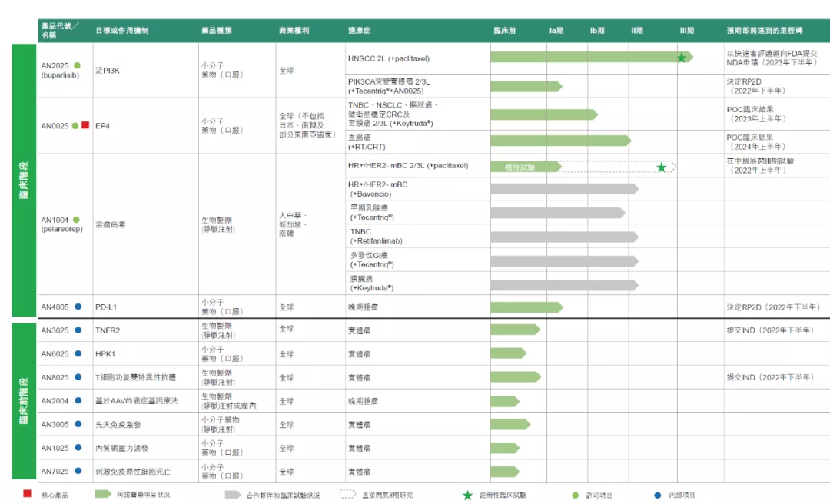This screenshot has width=830, height=504.
Task: Click the 溶瘤病毒 mechanism cell
Action: click(111, 224)
